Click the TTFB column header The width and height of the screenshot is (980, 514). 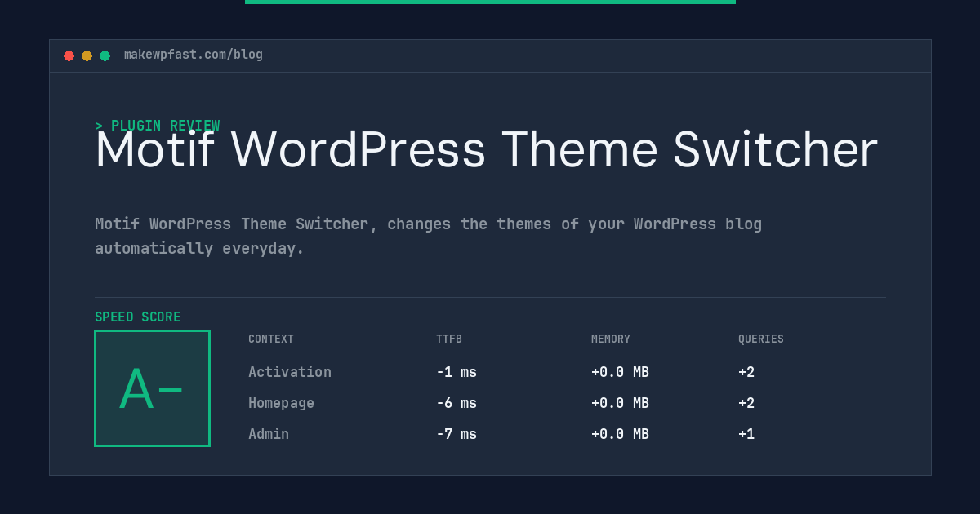tap(449, 339)
